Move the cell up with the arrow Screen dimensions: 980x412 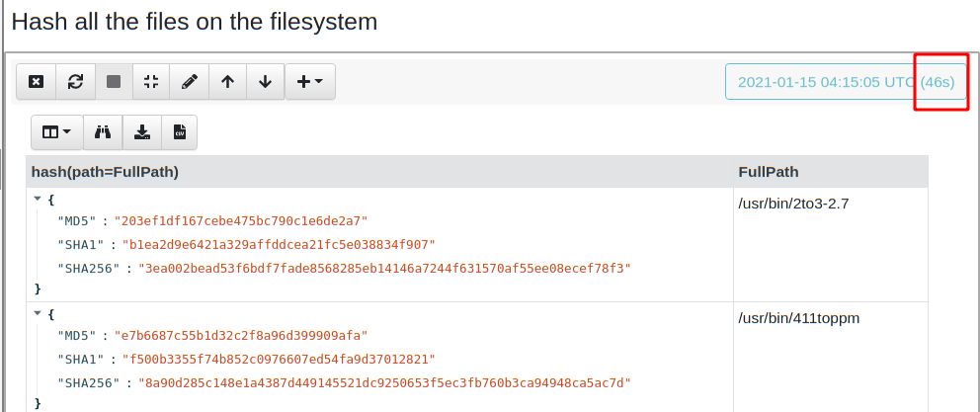(x=228, y=82)
